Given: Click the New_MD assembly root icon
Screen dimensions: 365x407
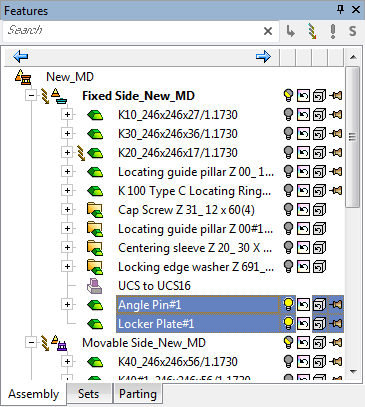Looking at the screenshot, I should click(23, 77).
